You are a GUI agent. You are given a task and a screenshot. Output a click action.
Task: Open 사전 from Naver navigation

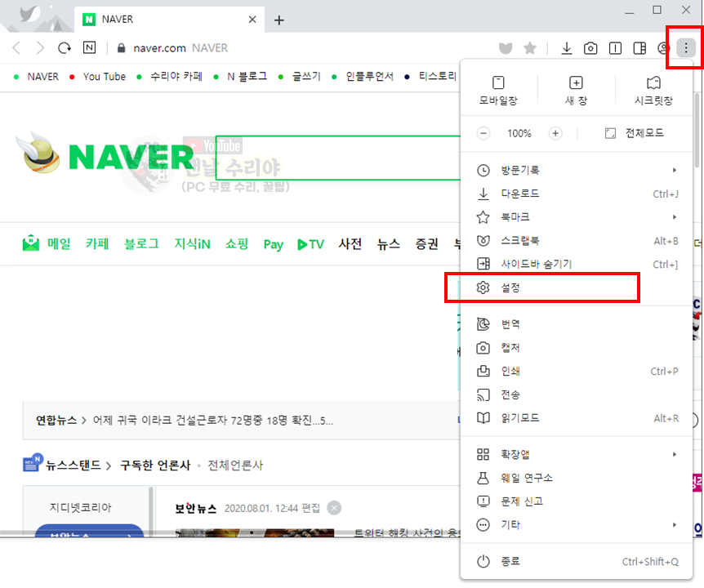click(x=350, y=243)
